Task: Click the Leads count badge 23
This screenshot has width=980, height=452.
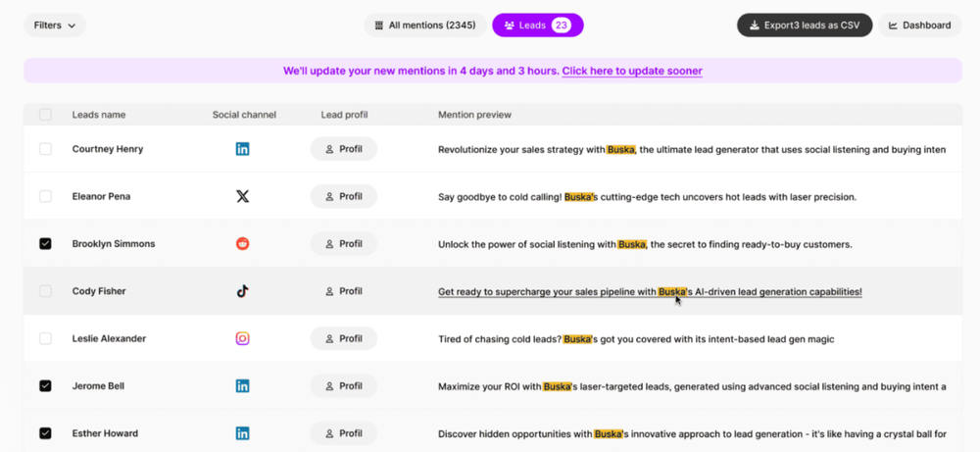Action: [562, 25]
